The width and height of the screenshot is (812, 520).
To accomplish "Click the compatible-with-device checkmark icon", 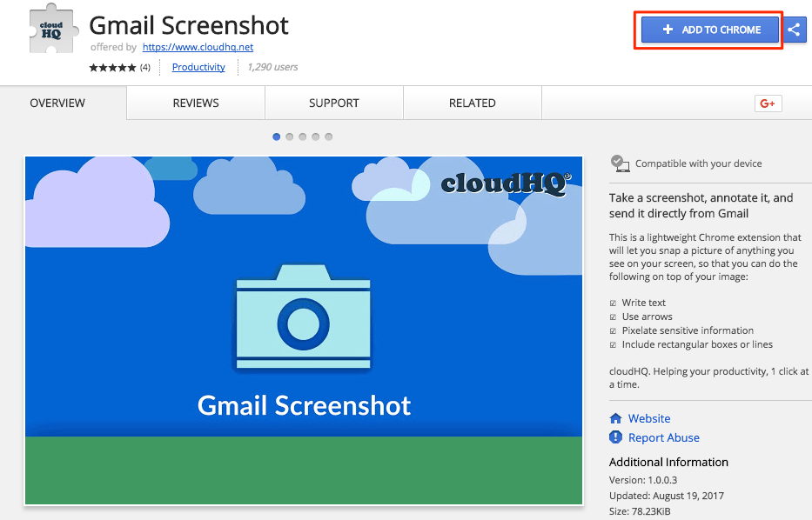I will pyautogui.click(x=620, y=161).
